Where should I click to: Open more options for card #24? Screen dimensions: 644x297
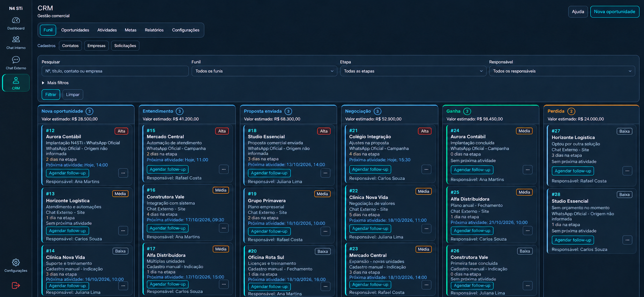(527, 170)
